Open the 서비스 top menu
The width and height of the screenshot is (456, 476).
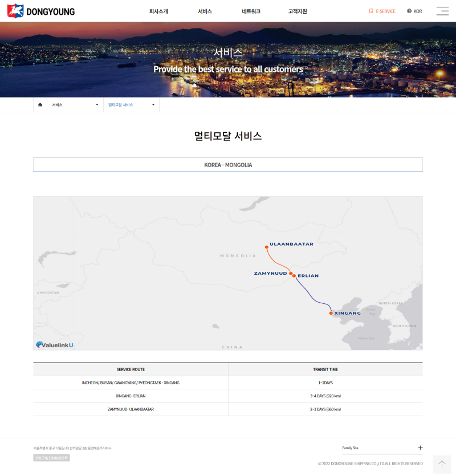(x=205, y=11)
